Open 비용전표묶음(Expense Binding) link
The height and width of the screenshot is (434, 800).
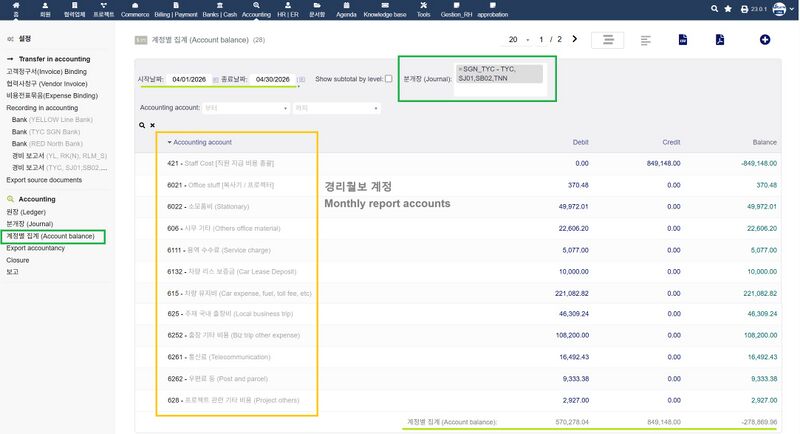tap(52, 95)
